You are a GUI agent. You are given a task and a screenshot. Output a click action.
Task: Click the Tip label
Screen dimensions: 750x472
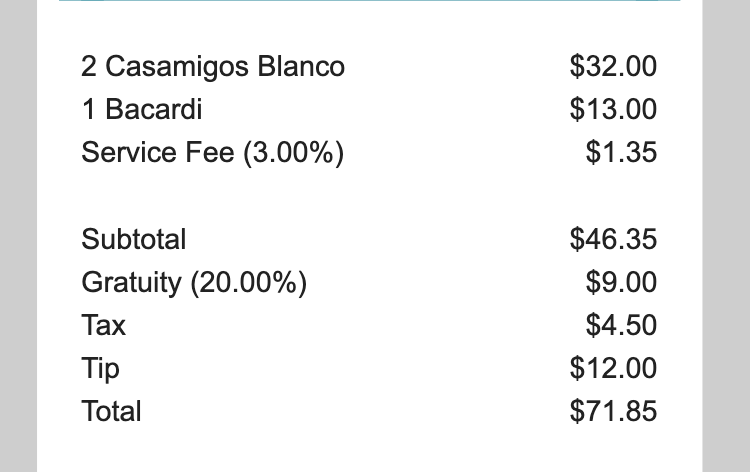pos(101,369)
